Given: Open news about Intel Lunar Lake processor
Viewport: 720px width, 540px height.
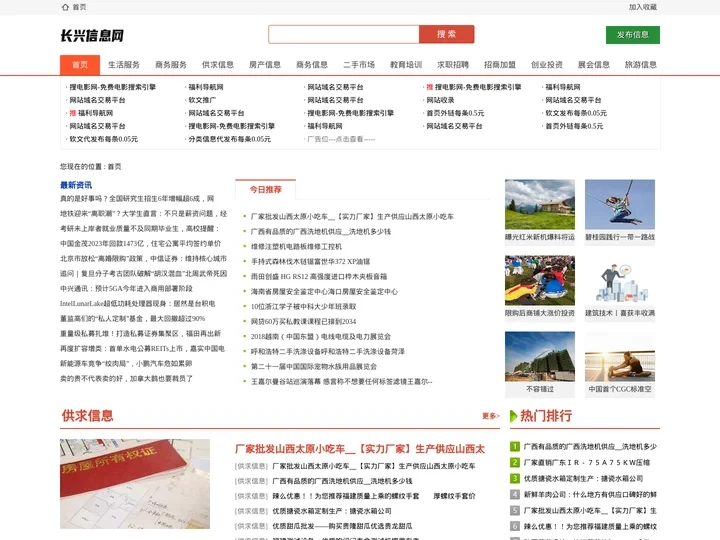Looking at the screenshot, I should click(138, 304).
